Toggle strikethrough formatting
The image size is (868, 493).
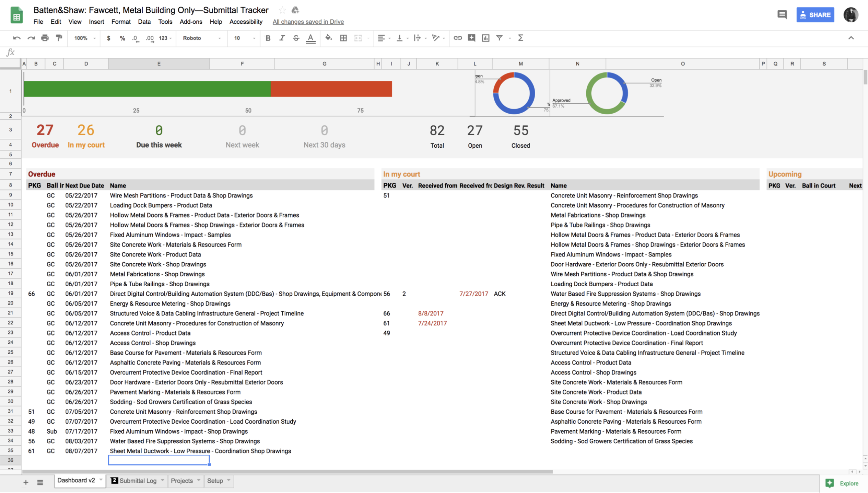coord(296,38)
